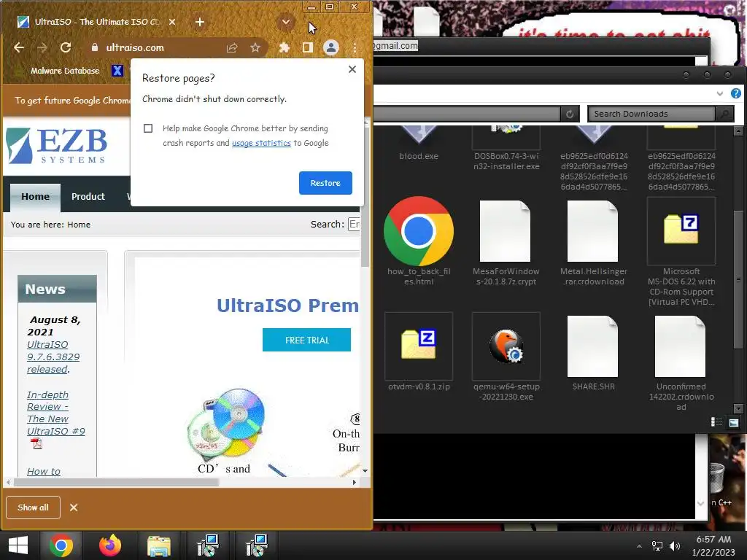The image size is (747, 560).
Task: Close the Chrome downloads bar
Action: click(x=74, y=507)
